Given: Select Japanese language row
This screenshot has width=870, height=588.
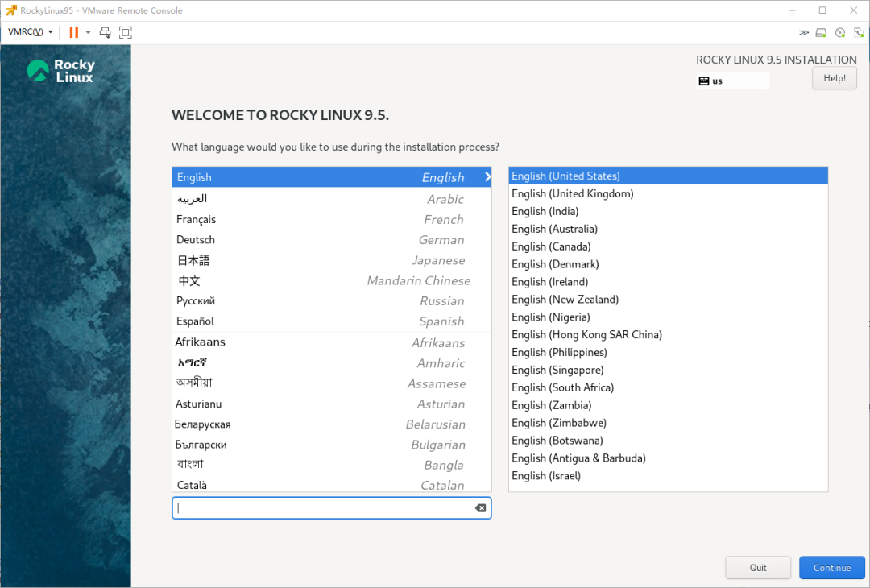Looking at the screenshot, I should point(332,260).
